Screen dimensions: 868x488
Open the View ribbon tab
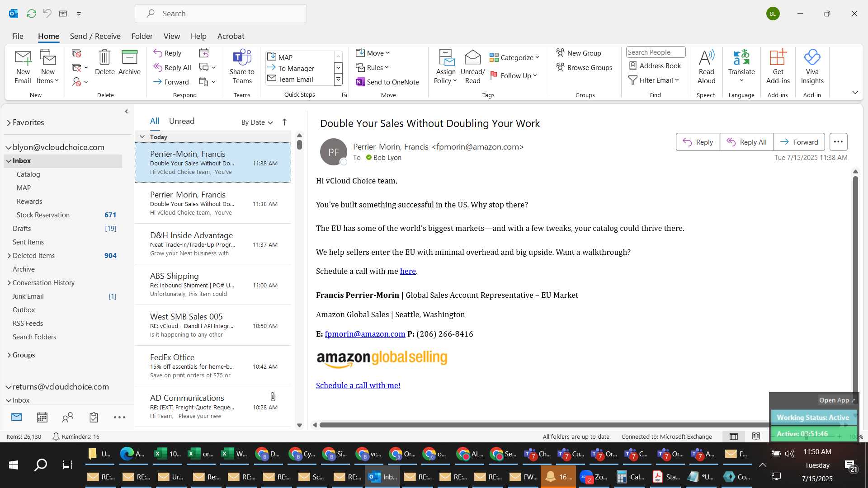[x=171, y=36]
